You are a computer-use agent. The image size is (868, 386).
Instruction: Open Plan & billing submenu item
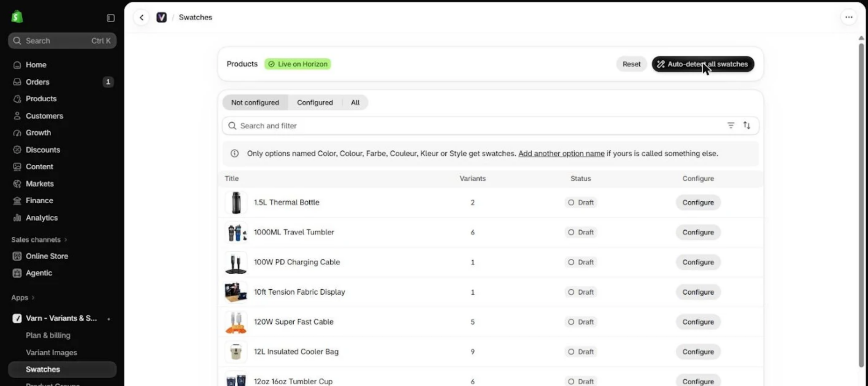(48, 335)
